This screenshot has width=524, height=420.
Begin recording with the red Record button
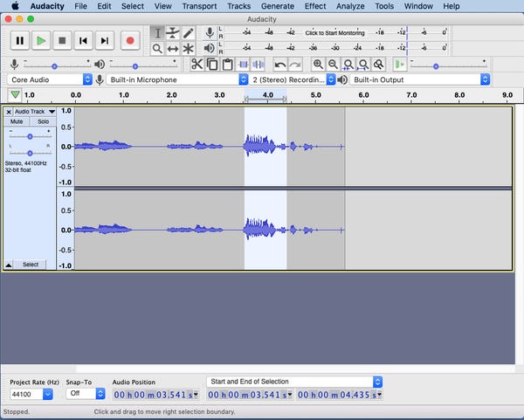coord(130,41)
